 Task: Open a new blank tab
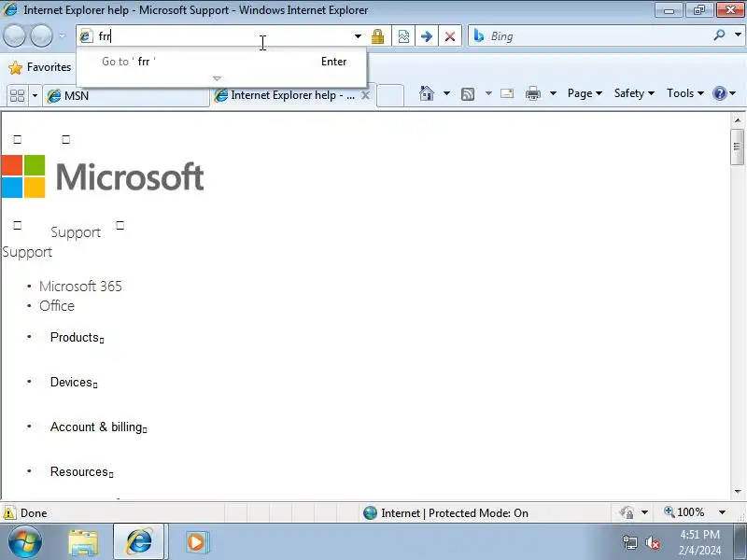click(x=390, y=95)
